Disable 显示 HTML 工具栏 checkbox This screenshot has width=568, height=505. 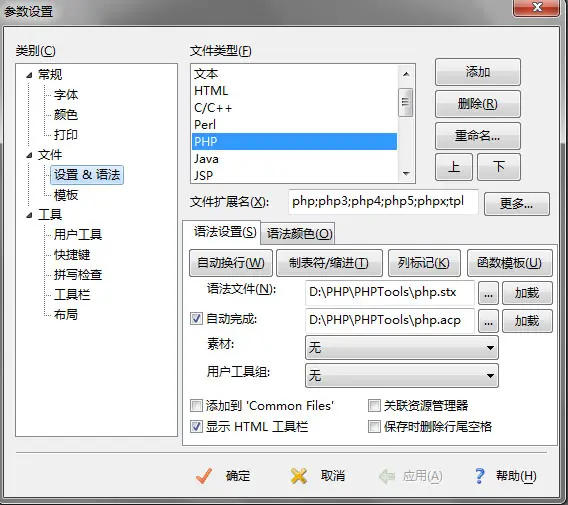[196, 426]
